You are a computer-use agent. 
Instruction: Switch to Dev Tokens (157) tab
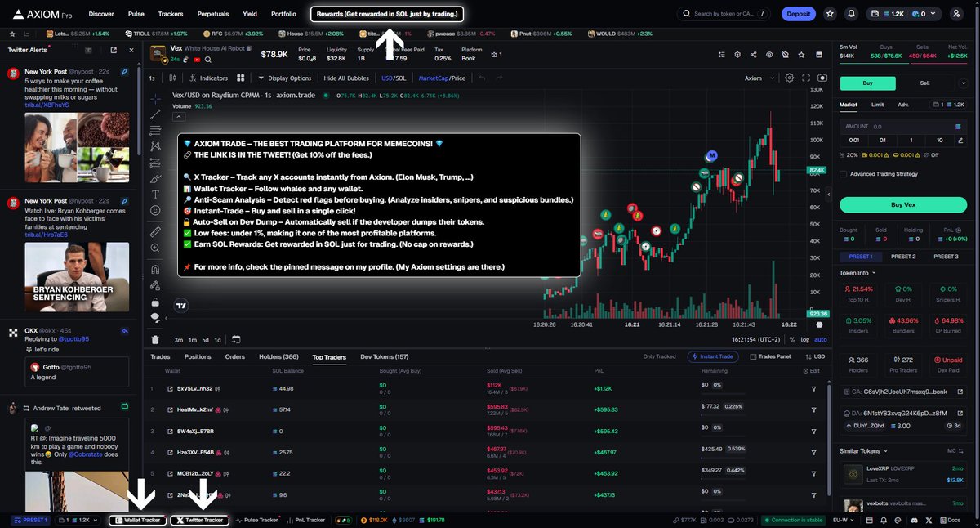point(384,357)
